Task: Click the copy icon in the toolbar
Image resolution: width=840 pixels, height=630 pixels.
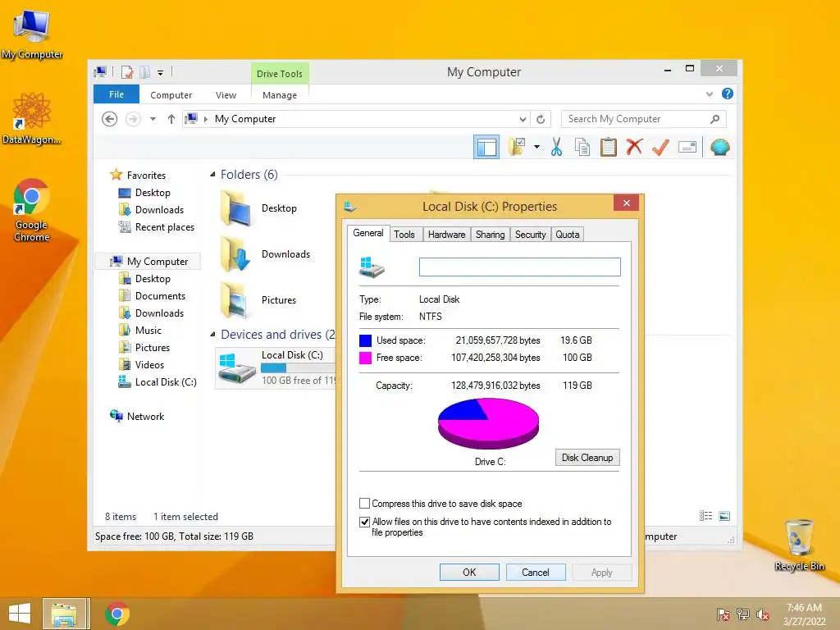Action: (582, 147)
